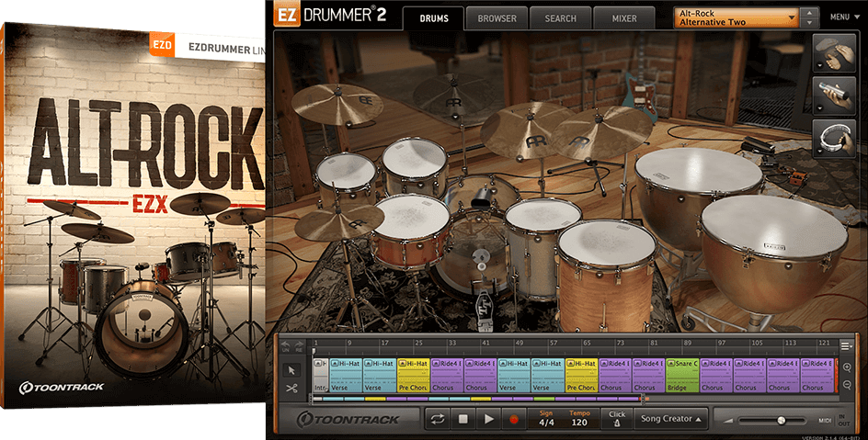Viewport: 868px width, 440px height.
Task: Start playback with the play button
Action: (488, 420)
